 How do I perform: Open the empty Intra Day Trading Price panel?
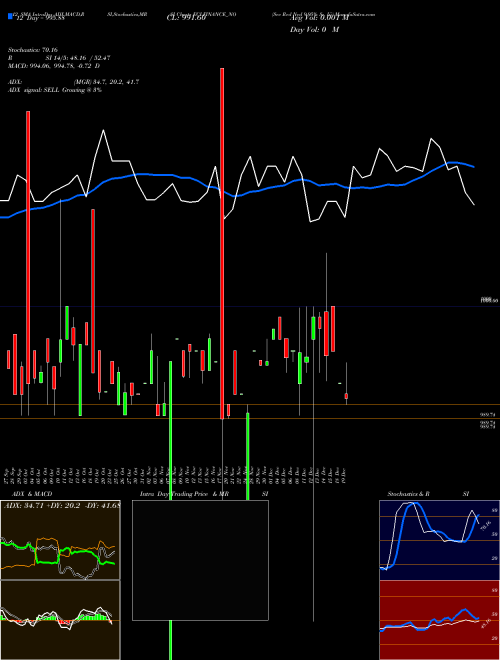pos(200,560)
